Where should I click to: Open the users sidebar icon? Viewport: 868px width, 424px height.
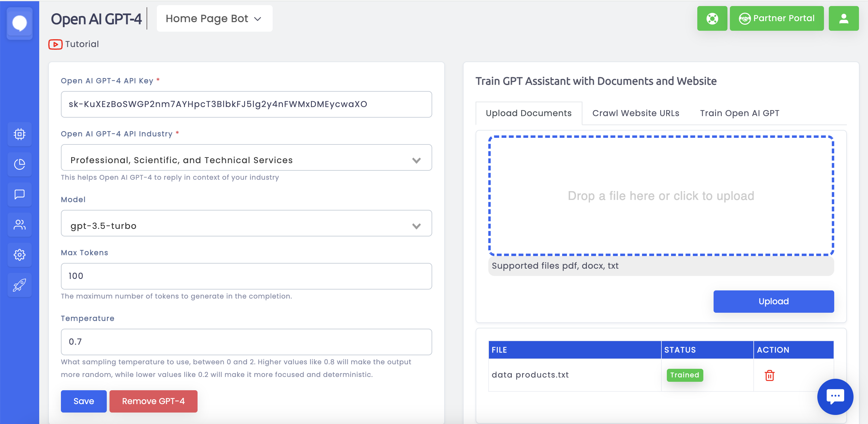[20, 224]
